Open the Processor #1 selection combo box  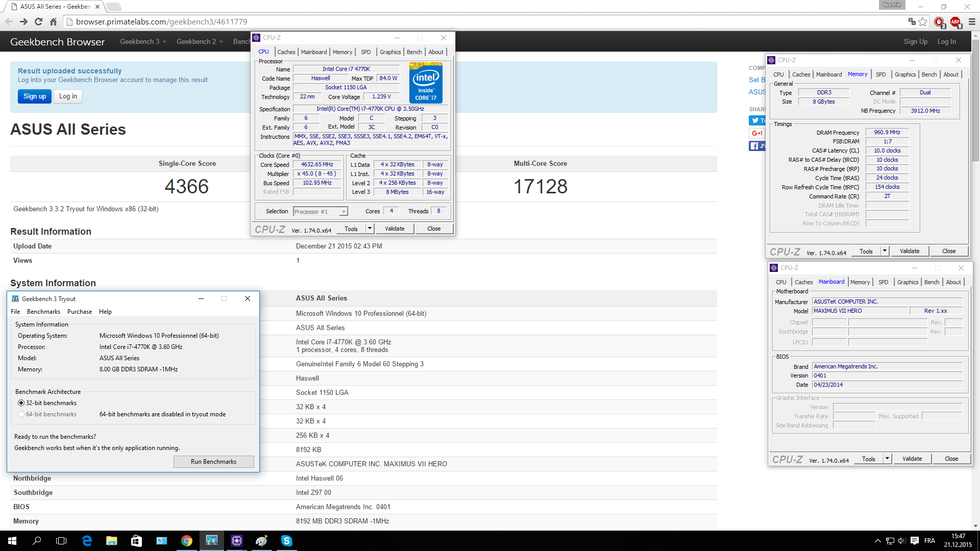320,212
